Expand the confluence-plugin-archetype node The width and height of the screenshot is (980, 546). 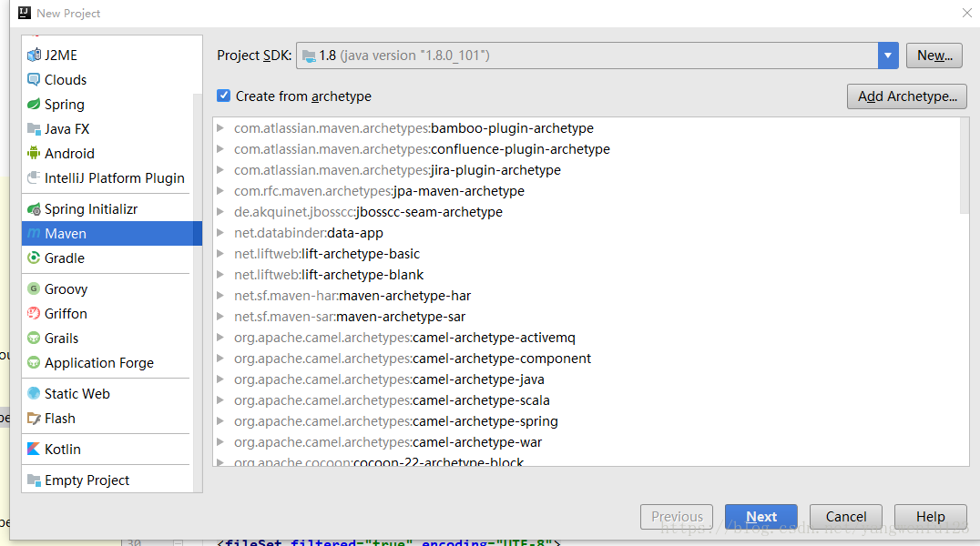coord(220,148)
